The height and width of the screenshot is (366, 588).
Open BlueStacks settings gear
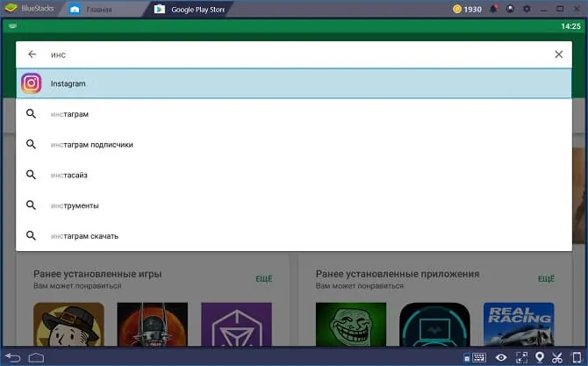click(527, 9)
